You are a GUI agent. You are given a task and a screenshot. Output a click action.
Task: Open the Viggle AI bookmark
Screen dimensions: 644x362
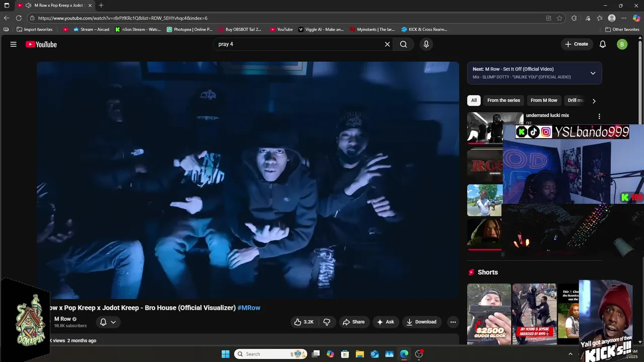321,30
